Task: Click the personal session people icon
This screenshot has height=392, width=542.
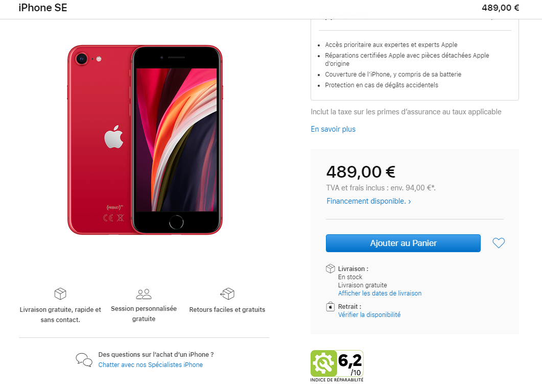Action: click(x=144, y=294)
